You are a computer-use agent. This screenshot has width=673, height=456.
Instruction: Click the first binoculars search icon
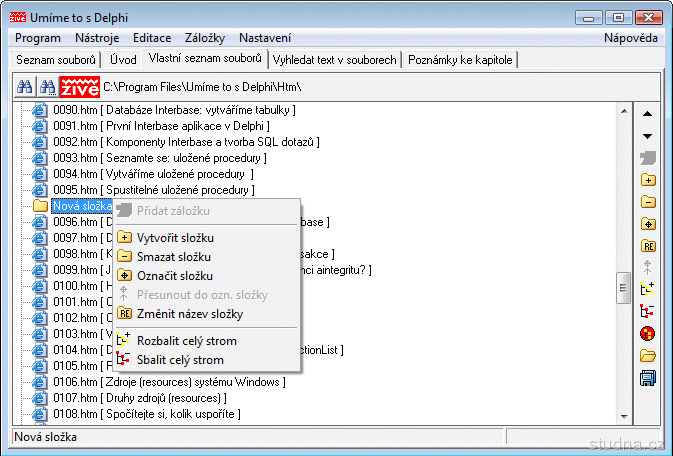25,87
